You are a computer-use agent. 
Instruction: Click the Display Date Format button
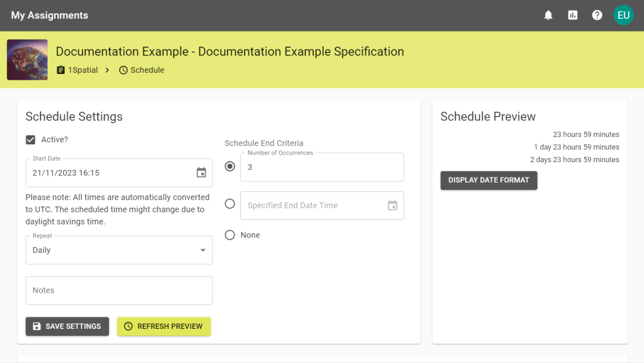(488, 180)
